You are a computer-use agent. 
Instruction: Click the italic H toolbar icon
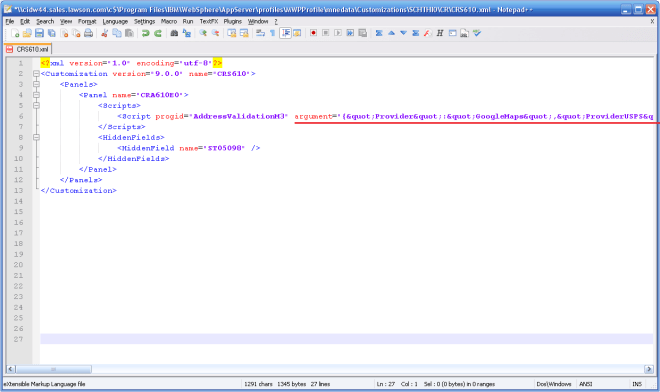(440, 33)
